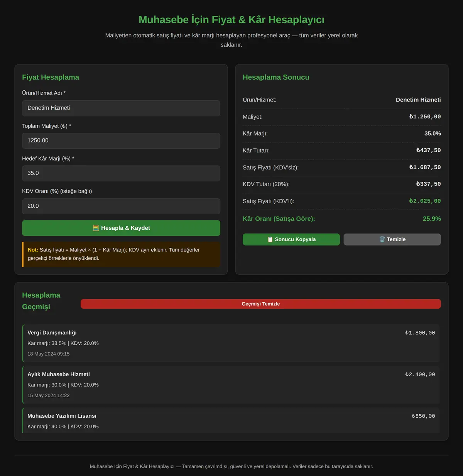The image size is (463, 476).
Task: Edit the Toplam Maliyet field
Action: [x=121, y=141]
